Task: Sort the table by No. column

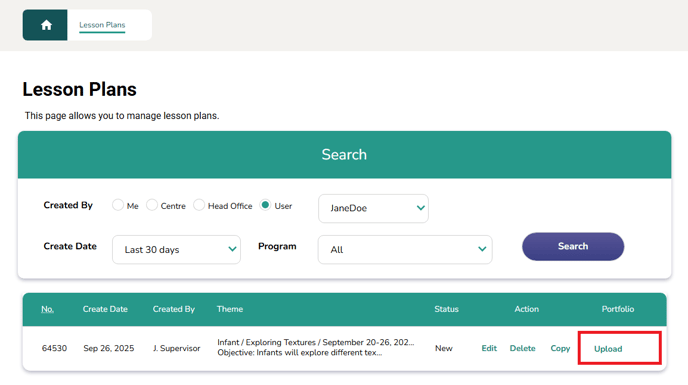Action: point(47,309)
